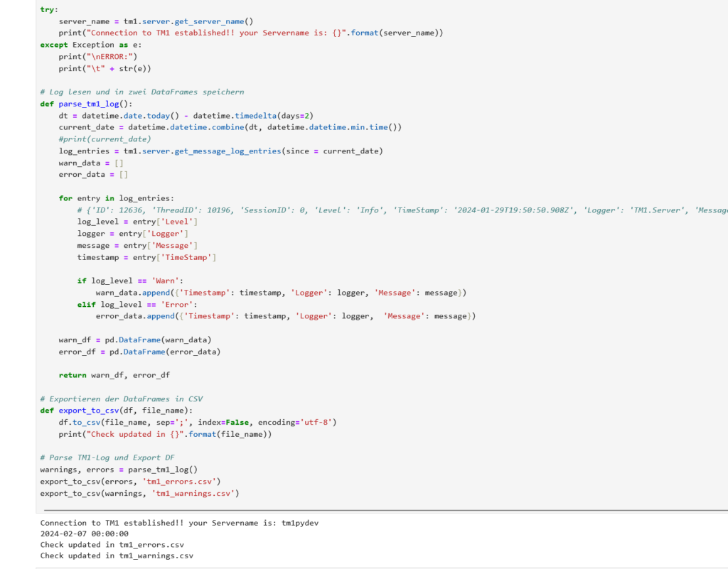728x569 pixels.
Task: Click the commented-out print(current_date) line
Action: (x=105, y=139)
